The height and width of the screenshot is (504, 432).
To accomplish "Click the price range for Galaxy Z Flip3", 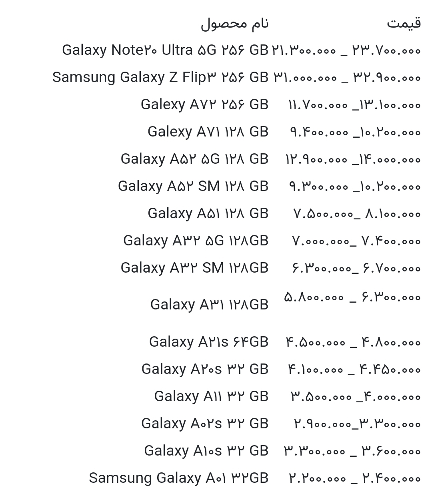I will point(347,77).
